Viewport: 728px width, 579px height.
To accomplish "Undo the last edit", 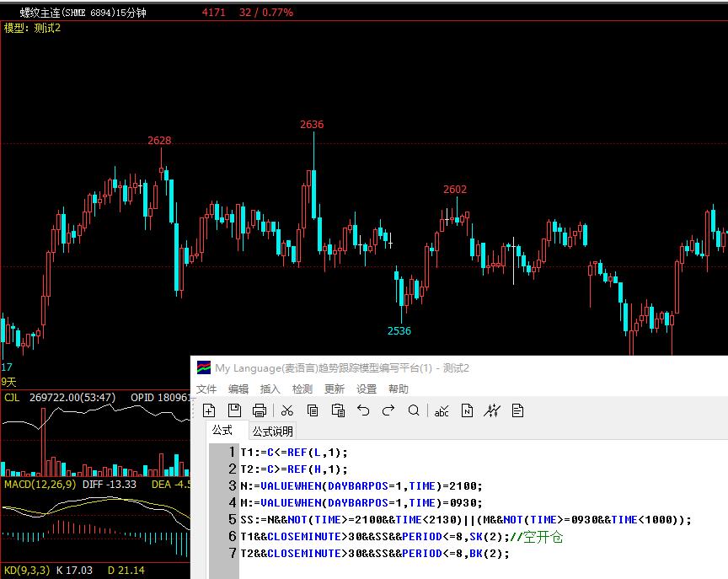I will pyautogui.click(x=363, y=410).
